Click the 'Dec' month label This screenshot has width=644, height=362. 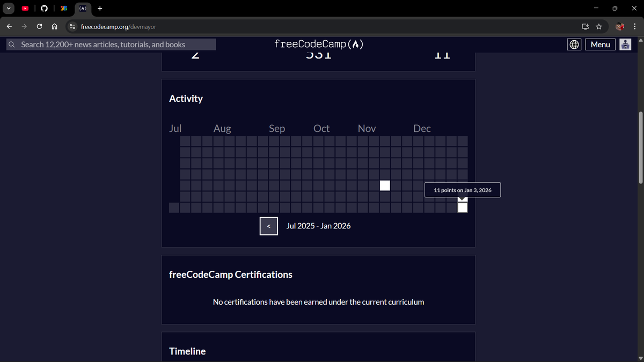pyautogui.click(x=422, y=129)
